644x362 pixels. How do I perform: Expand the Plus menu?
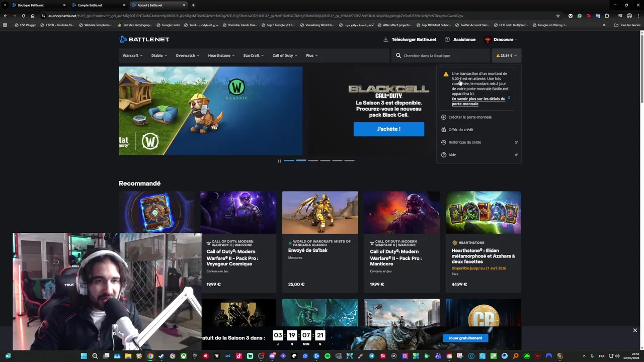click(x=311, y=55)
